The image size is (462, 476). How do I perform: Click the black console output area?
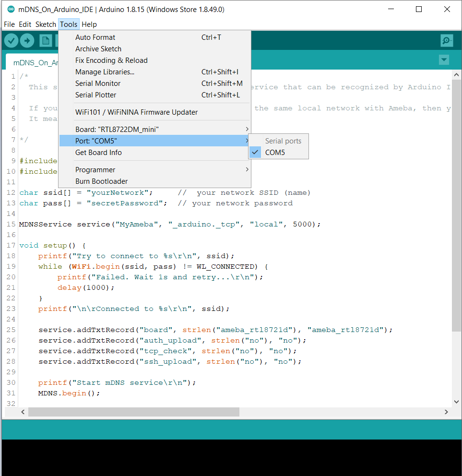coord(231,457)
